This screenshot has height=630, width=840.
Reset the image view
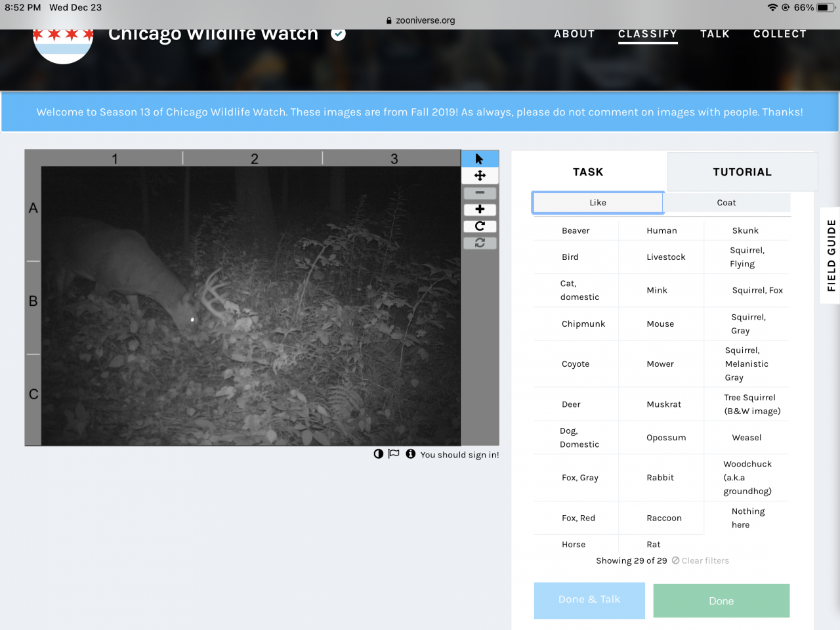pyautogui.click(x=480, y=243)
